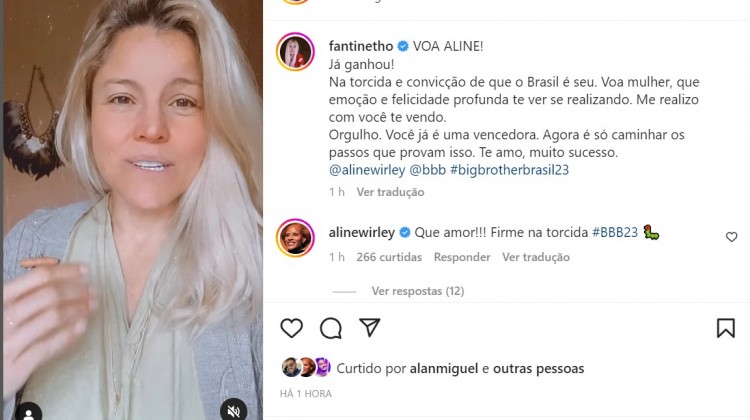The height and width of the screenshot is (420, 750).
Task: Like alinewirley's comment heart
Action: 731,237
